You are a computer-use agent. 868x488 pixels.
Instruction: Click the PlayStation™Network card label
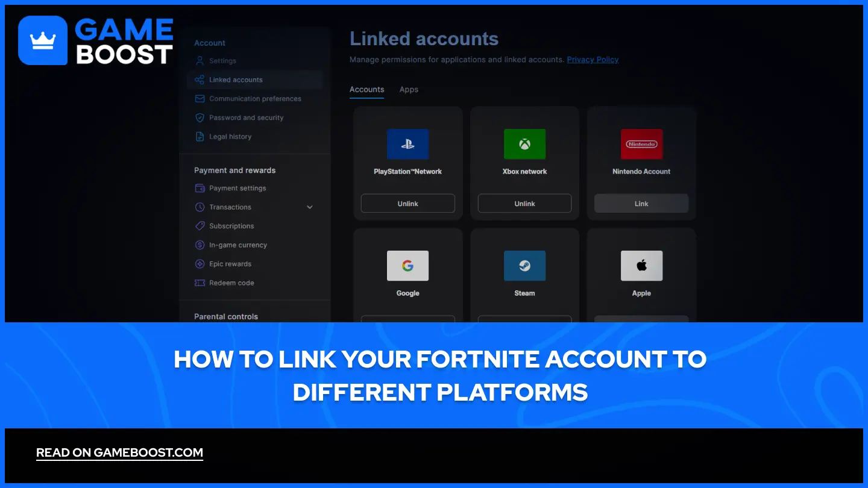click(x=407, y=172)
